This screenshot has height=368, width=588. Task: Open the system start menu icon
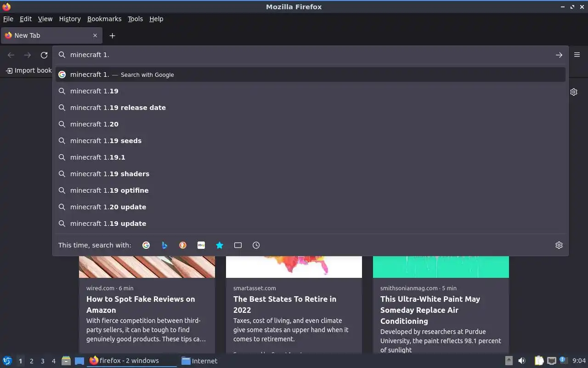tap(7, 361)
